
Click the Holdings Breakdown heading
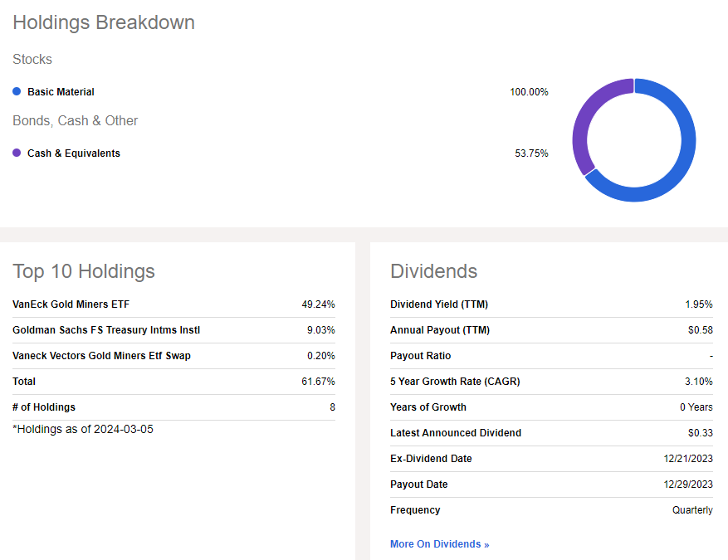tap(104, 22)
